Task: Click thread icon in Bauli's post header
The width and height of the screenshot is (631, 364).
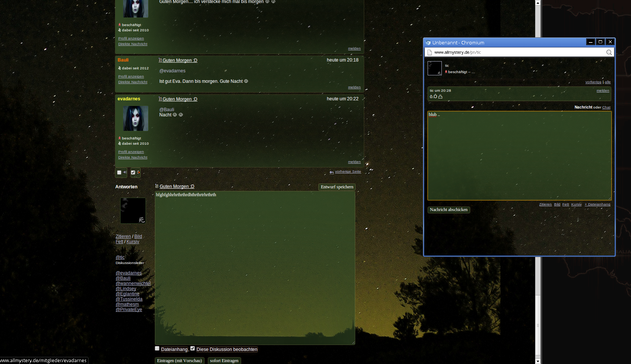Action: tap(160, 60)
